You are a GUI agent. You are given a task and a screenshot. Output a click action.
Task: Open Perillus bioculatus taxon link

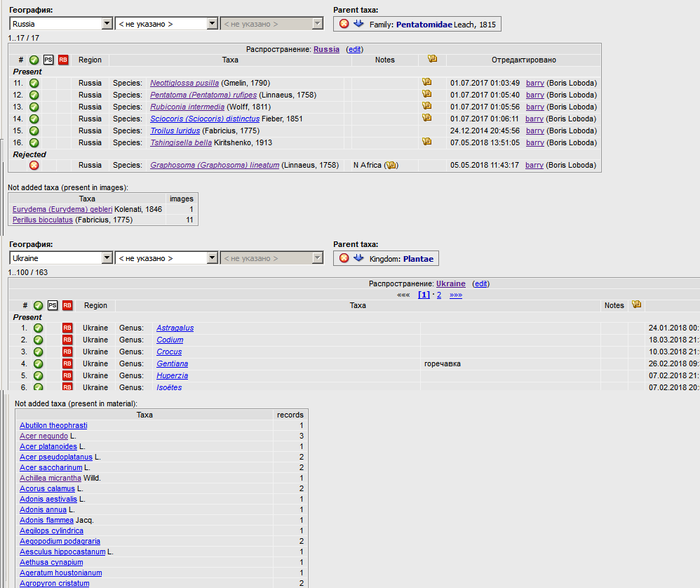42,220
